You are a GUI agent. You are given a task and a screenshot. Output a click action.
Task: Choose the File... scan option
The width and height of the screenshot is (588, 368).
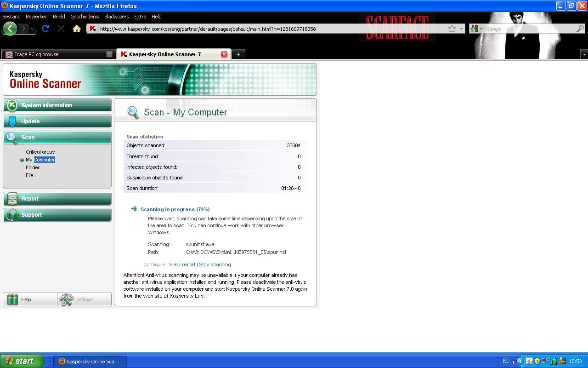coord(32,175)
